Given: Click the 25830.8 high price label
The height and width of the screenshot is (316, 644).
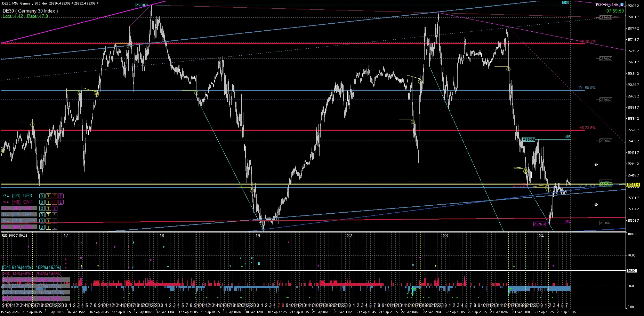Looking at the screenshot, I should 142,5.
